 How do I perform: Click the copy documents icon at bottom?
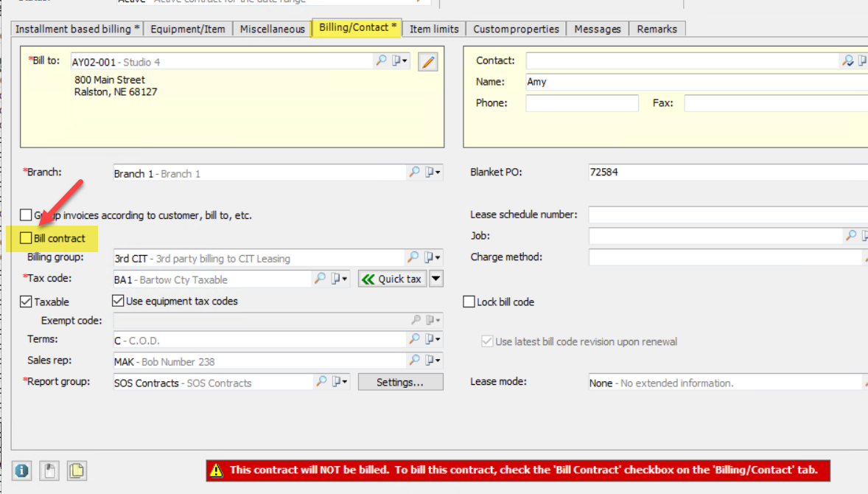77,470
